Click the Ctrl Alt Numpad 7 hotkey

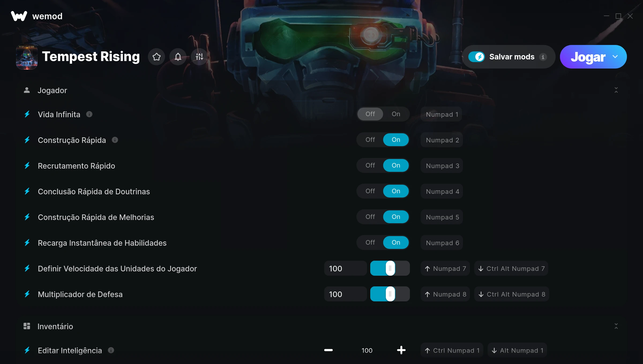tap(511, 268)
